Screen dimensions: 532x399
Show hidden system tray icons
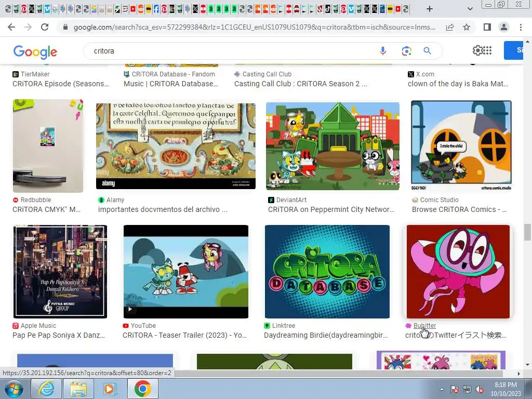442,389
